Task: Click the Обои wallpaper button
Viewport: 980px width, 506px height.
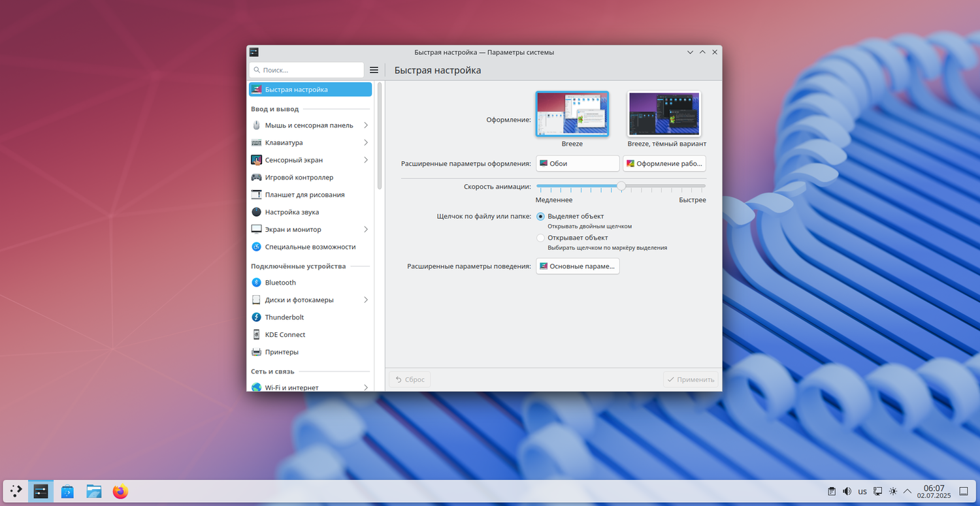Action: (x=578, y=163)
